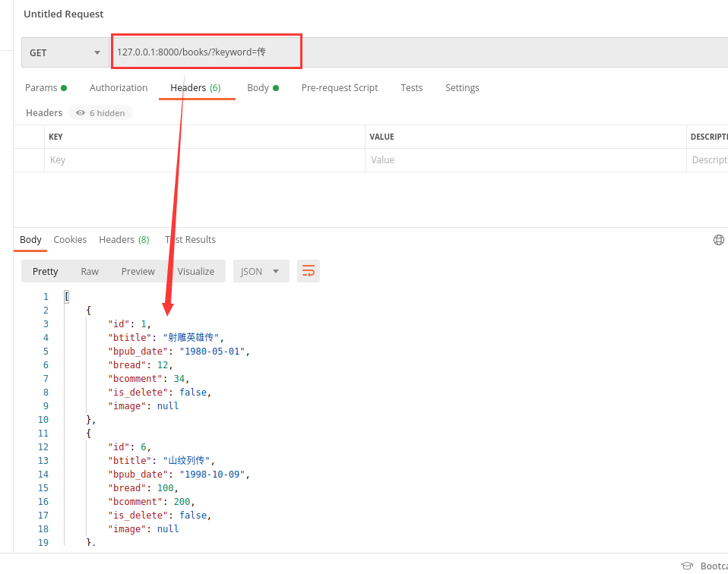Screen dimensions: 728x574
Task: Select the response Body tab
Action: point(30,239)
